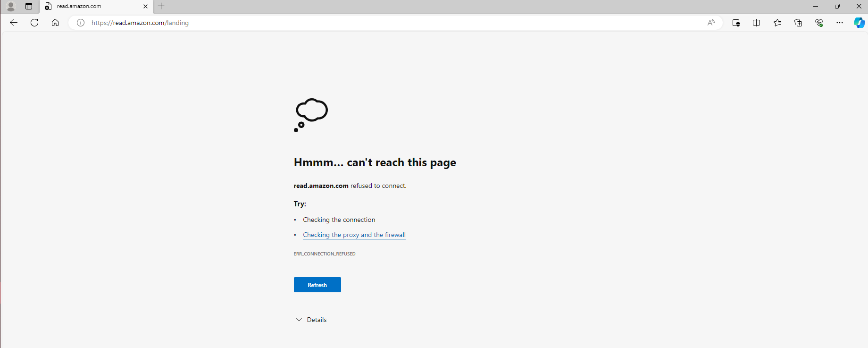Viewport: 868px width, 348px height.
Task: Open Favorites star icon
Action: point(777,23)
